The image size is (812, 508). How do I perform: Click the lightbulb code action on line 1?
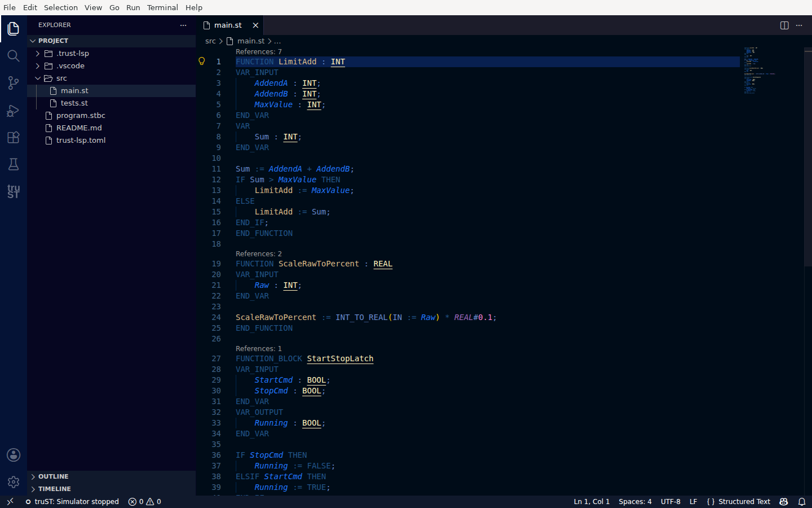[x=202, y=61]
